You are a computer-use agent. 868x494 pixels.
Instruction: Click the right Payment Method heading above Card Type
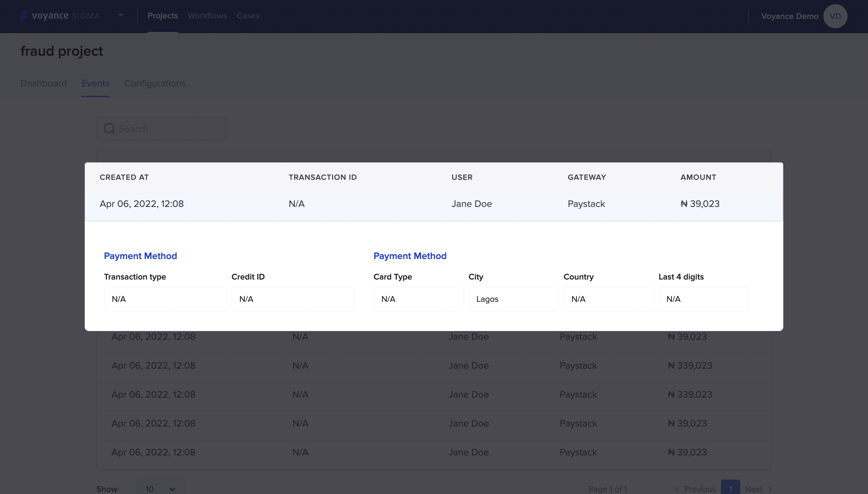tap(410, 256)
